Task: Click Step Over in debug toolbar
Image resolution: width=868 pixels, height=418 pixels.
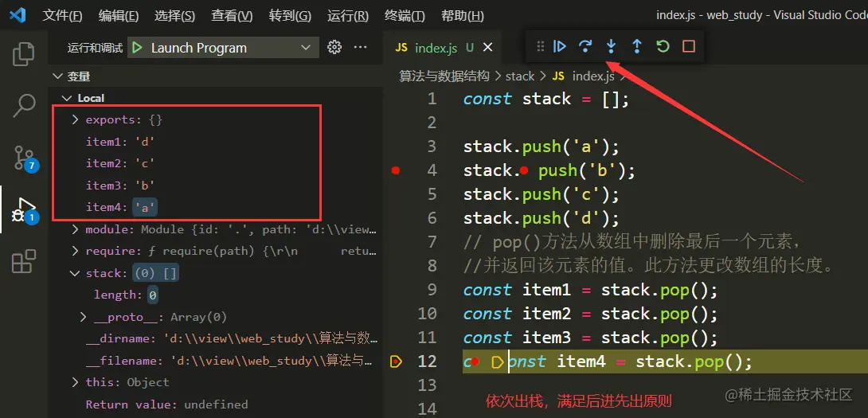Action: [585, 46]
